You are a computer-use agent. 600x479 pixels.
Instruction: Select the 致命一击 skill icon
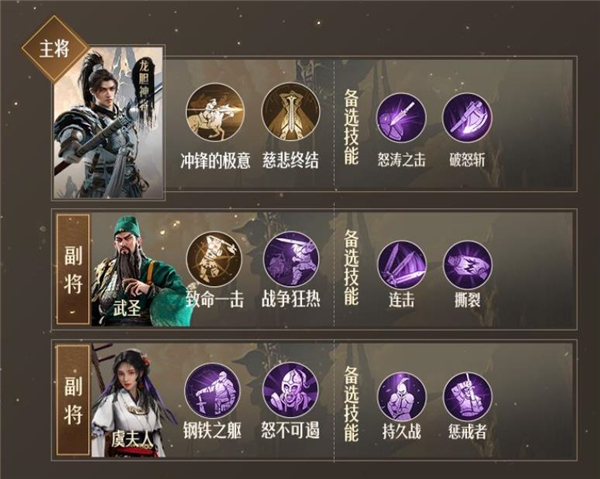214,259
